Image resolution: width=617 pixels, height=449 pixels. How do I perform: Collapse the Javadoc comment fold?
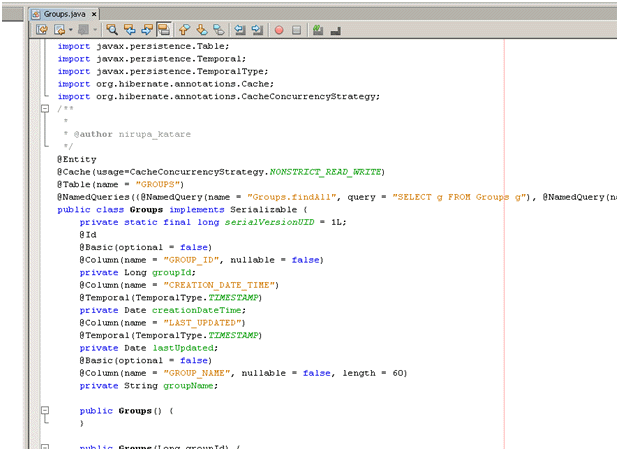click(45, 109)
